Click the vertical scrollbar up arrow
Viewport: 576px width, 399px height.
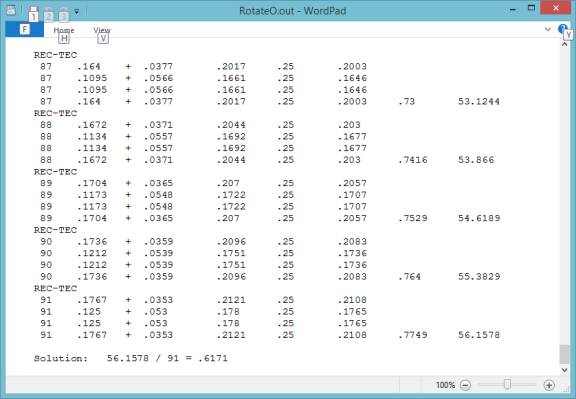(565, 44)
